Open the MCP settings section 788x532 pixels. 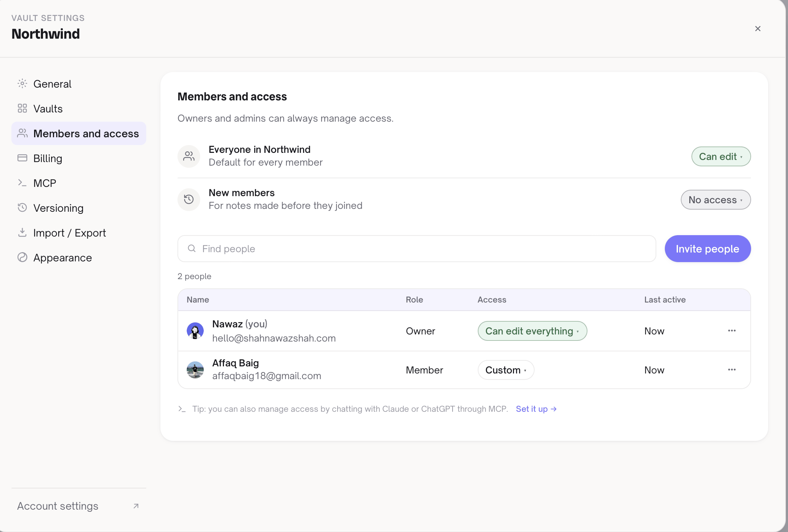tap(79, 183)
